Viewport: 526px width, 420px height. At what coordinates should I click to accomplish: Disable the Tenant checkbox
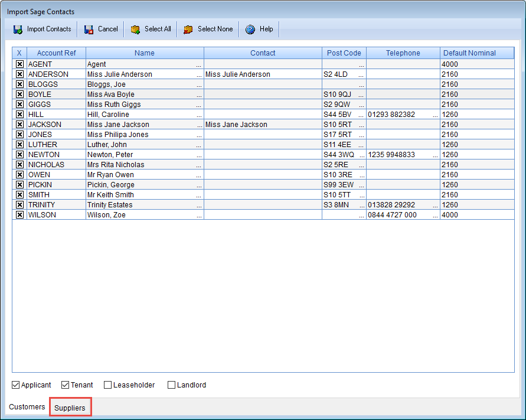pyautogui.click(x=65, y=385)
